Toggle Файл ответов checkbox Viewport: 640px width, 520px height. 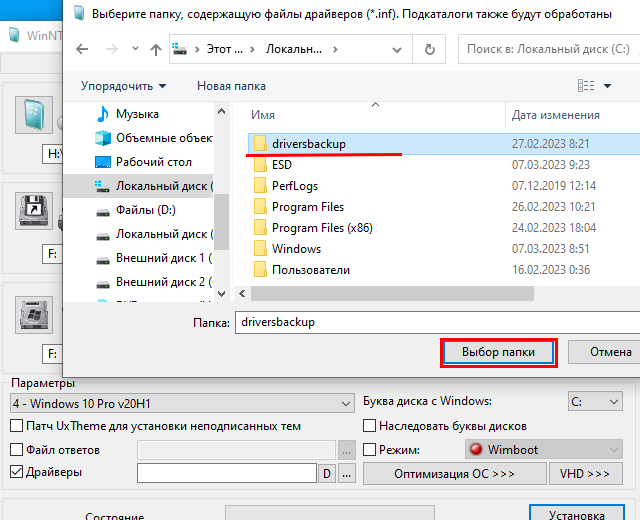pos(16,449)
